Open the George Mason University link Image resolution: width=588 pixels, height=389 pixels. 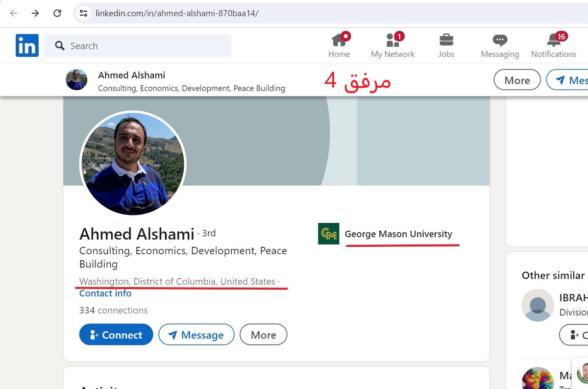(x=398, y=234)
